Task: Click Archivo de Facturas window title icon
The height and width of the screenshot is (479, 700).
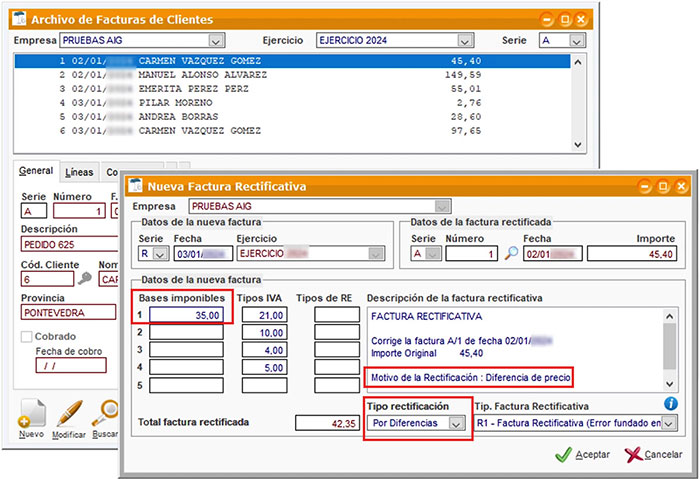Action: click(x=19, y=19)
